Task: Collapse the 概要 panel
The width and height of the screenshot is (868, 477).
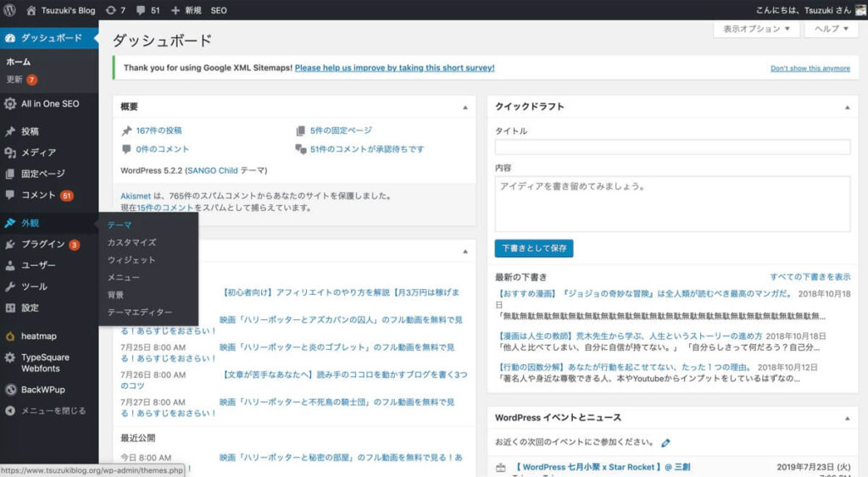Action: coord(465,108)
